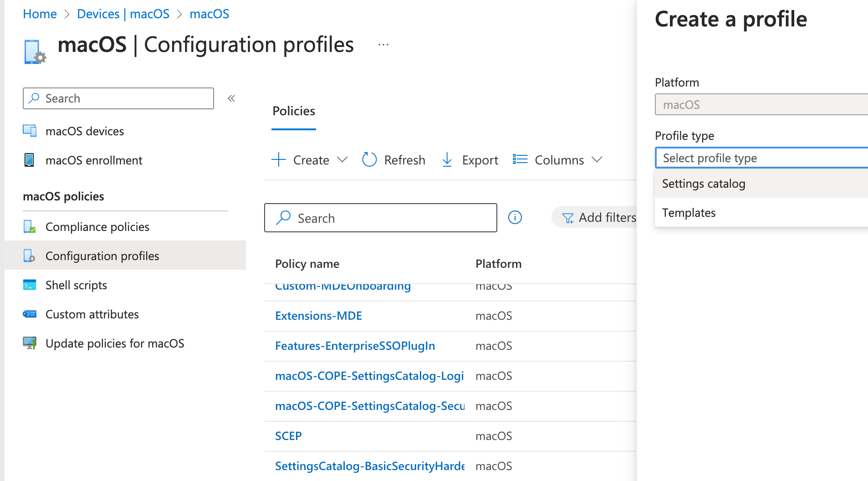
Task: Switch to the Policies tab
Action: (294, 111)
